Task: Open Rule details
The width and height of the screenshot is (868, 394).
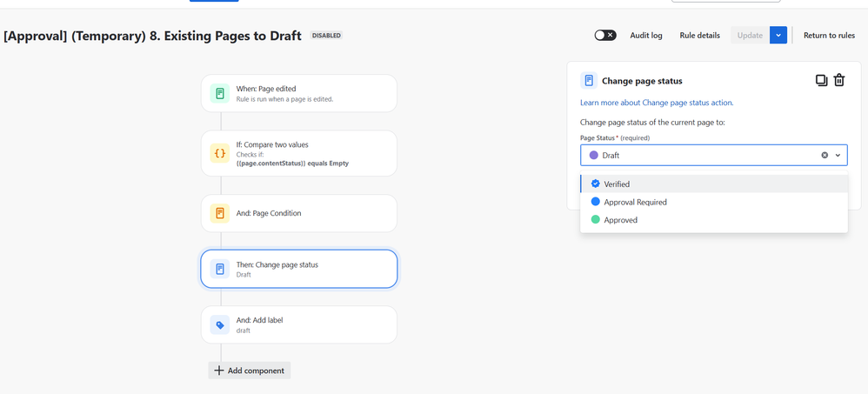Action: coord(700,36)
